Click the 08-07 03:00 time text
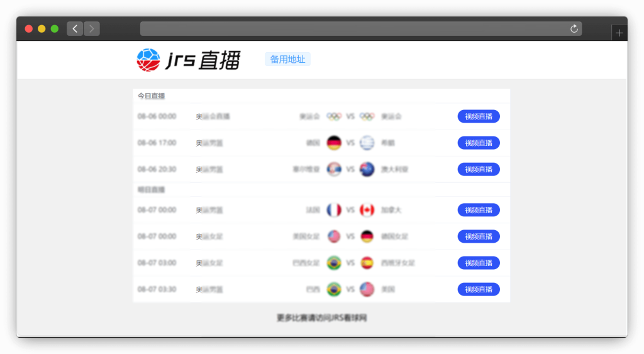 (x=157, y=263)
